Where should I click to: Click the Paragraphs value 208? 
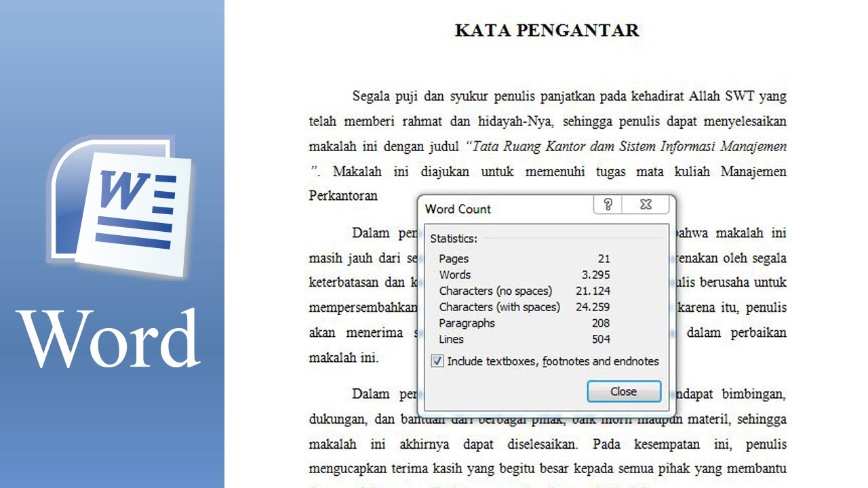tap(601, 323)
